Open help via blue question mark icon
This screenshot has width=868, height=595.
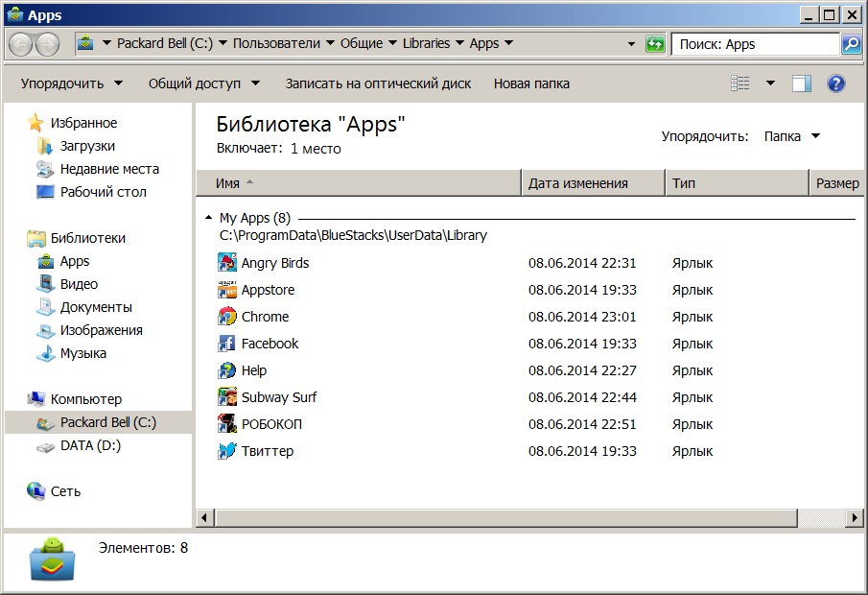pos(836,83)
